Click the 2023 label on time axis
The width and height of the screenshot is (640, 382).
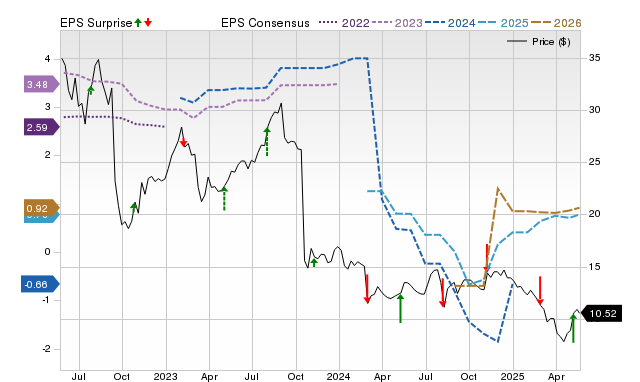(x=166, y=376)
